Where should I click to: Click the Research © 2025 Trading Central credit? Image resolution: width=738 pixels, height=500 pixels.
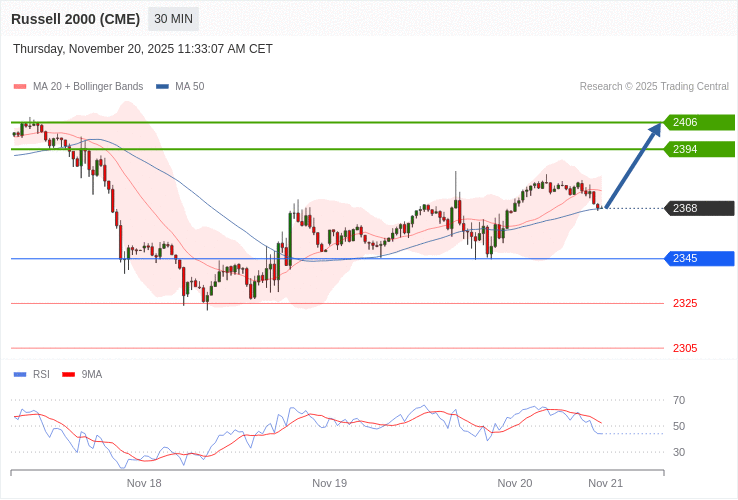tap(654, 87)
